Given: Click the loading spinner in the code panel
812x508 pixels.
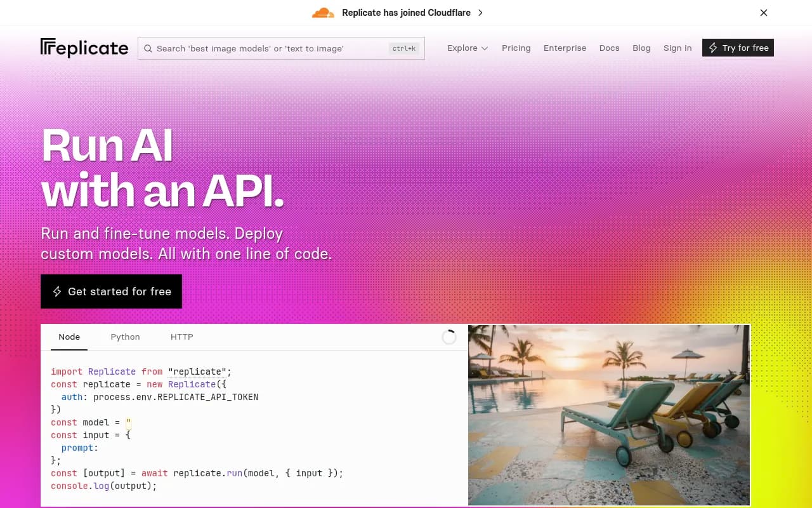Looking at the screenshot, I should click(x=449, y=337).
